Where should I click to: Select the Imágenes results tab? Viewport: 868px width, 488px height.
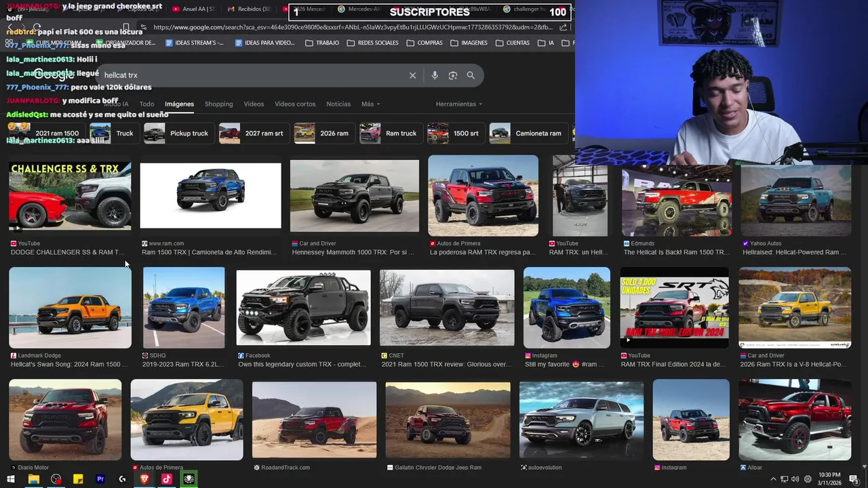[x=179, y=104]
